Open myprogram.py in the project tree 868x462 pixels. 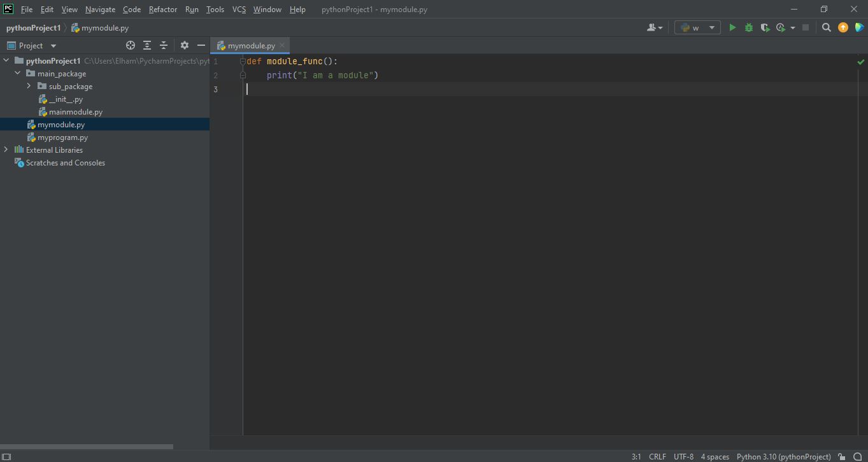click(x=62, y=137)
